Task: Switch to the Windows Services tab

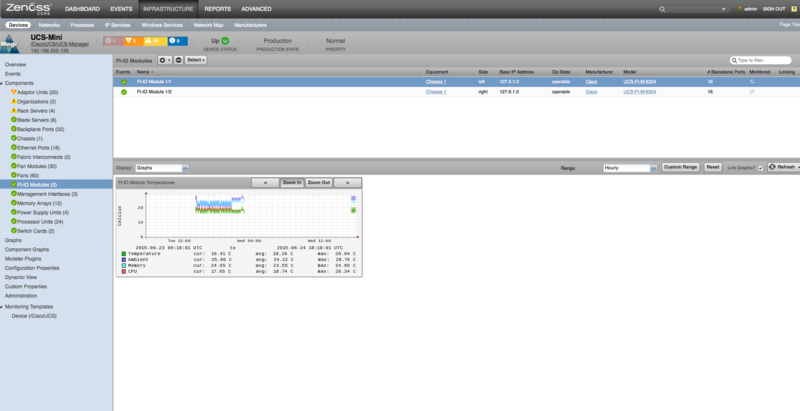Action: click(x=162, y=25)
